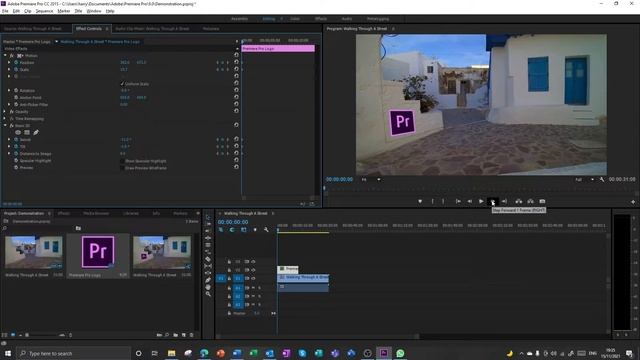Collapse the Motion effect group
Viewport: 640px width, 360px height.
(5, 56)
